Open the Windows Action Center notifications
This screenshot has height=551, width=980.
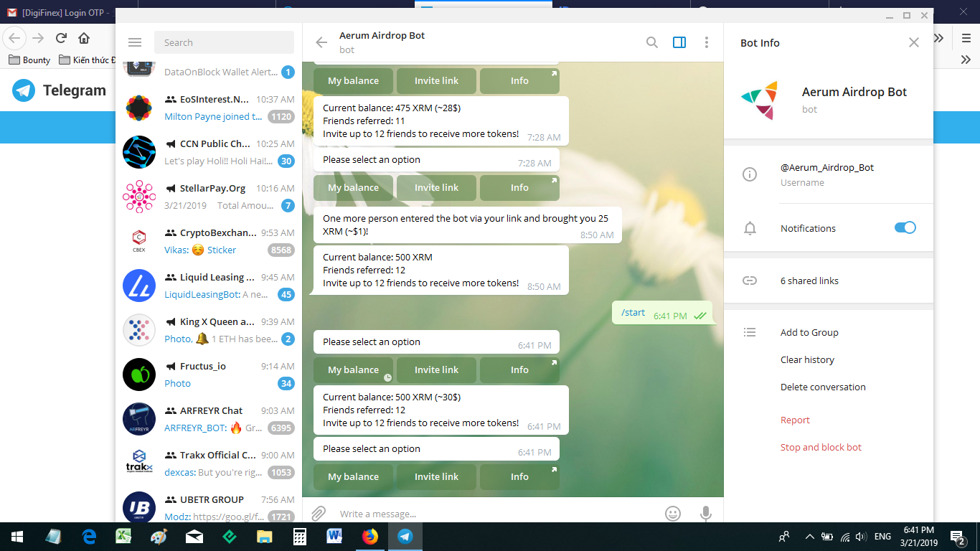pyautogui.click(x=957, y=537)
